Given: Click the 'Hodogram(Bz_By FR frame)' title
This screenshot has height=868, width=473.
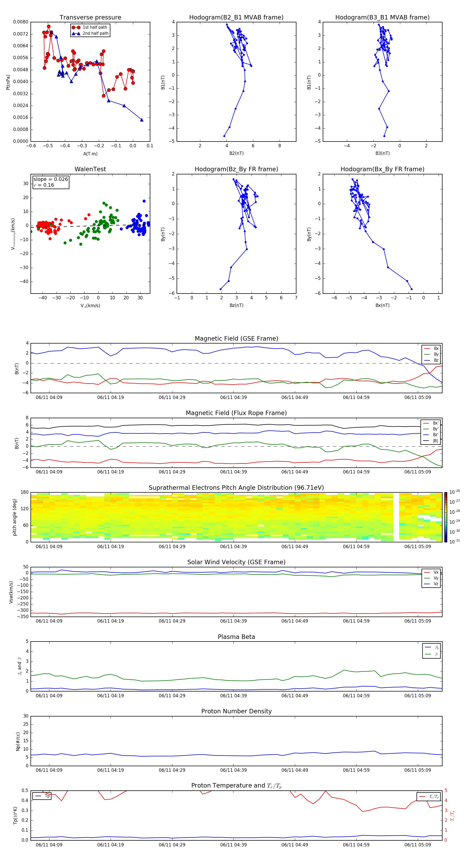Looking at the screenshot, I should point(236,169).
